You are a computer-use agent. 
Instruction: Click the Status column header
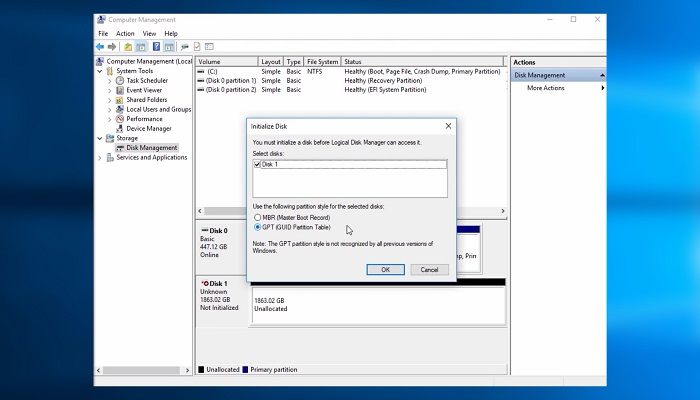coord(352,61)
